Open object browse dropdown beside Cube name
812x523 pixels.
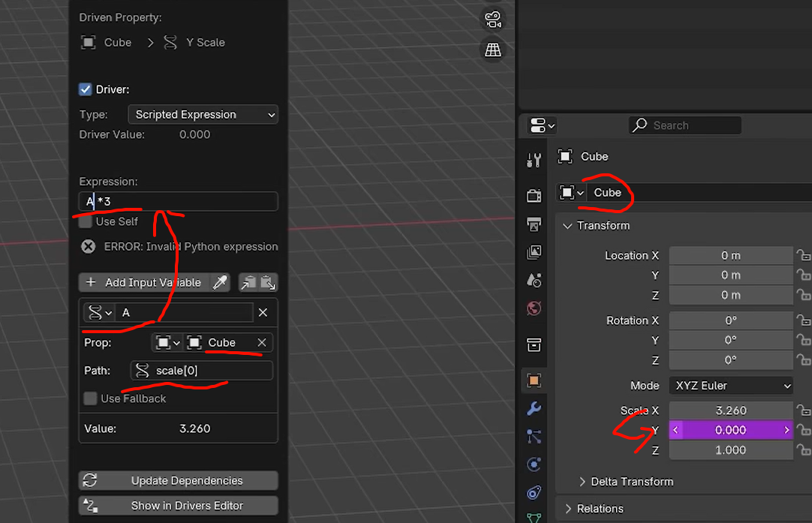coord(572,193)
